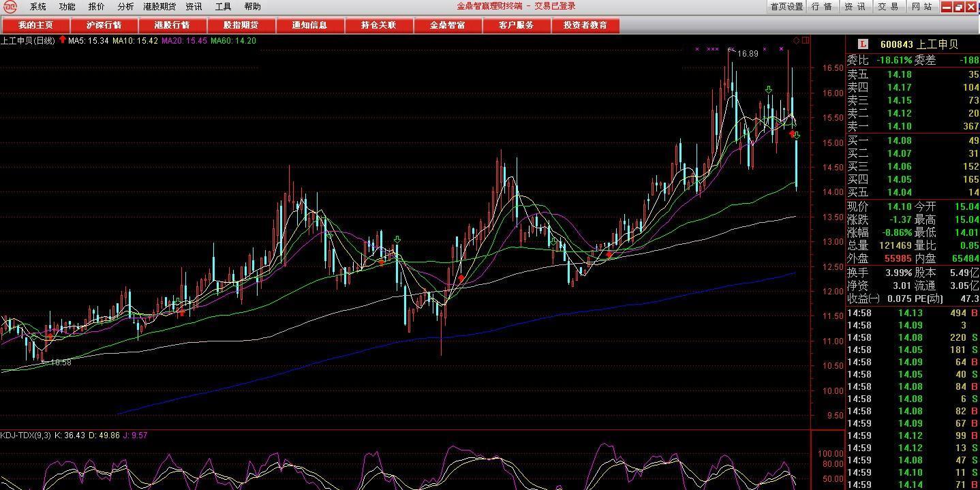Screen dimensions: 980x490
Task: Click the split-panel square icon beside the diamond
Action: pos(806,40)
